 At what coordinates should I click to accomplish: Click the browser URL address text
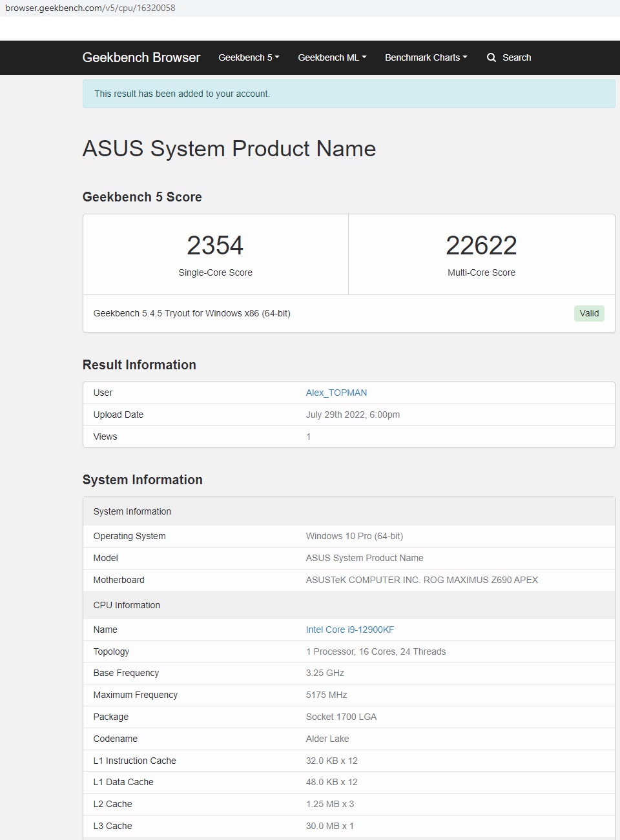click(x=90, y=8)
